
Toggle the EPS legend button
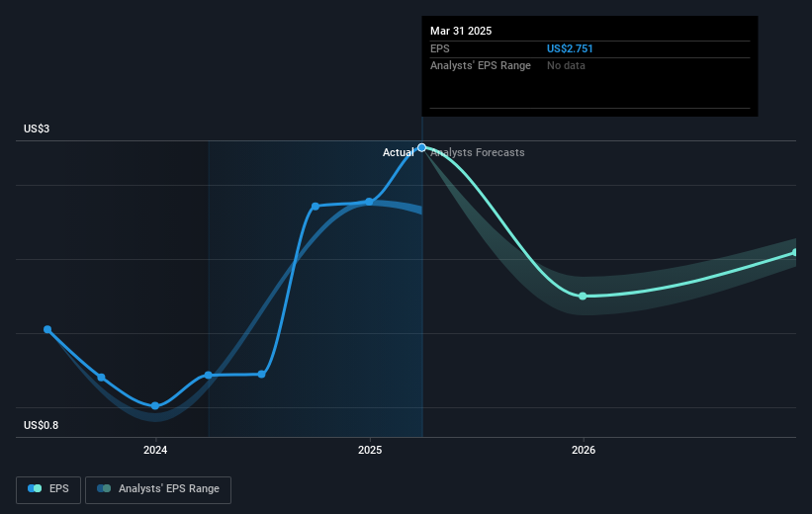click(x=48, y=489)
